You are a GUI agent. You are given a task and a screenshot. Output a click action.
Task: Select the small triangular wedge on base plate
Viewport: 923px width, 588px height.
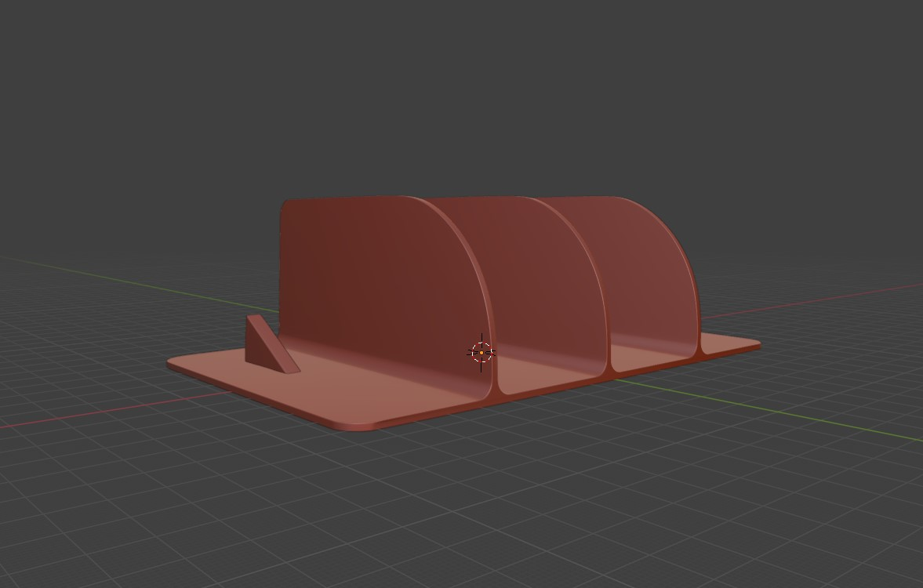[x=270, y=346]
